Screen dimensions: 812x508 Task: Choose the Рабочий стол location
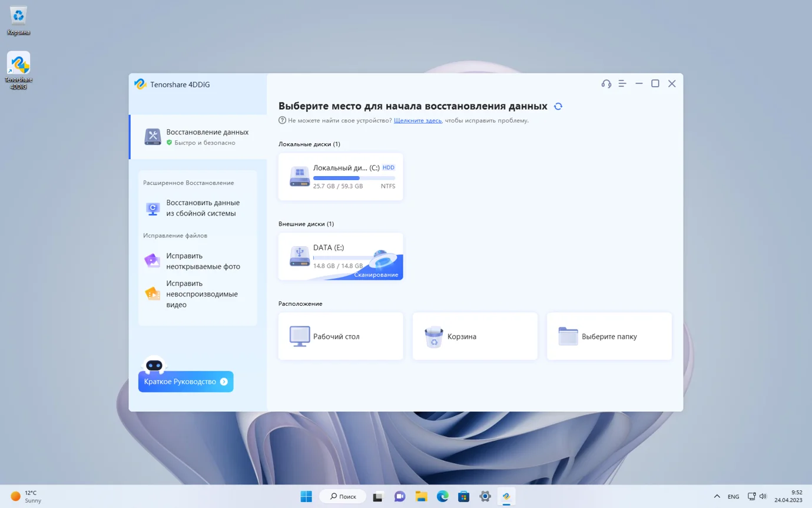pos(340,337)
